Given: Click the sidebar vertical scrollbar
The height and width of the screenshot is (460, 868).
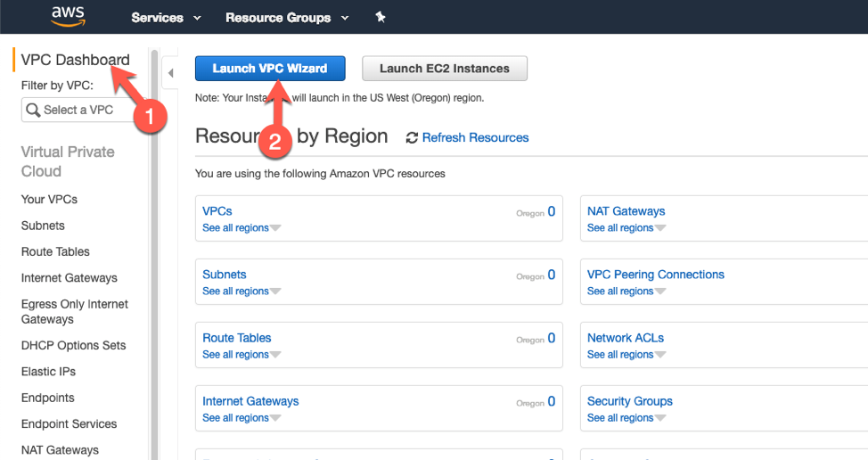Looking at the screenshot, I should [154, 255].
